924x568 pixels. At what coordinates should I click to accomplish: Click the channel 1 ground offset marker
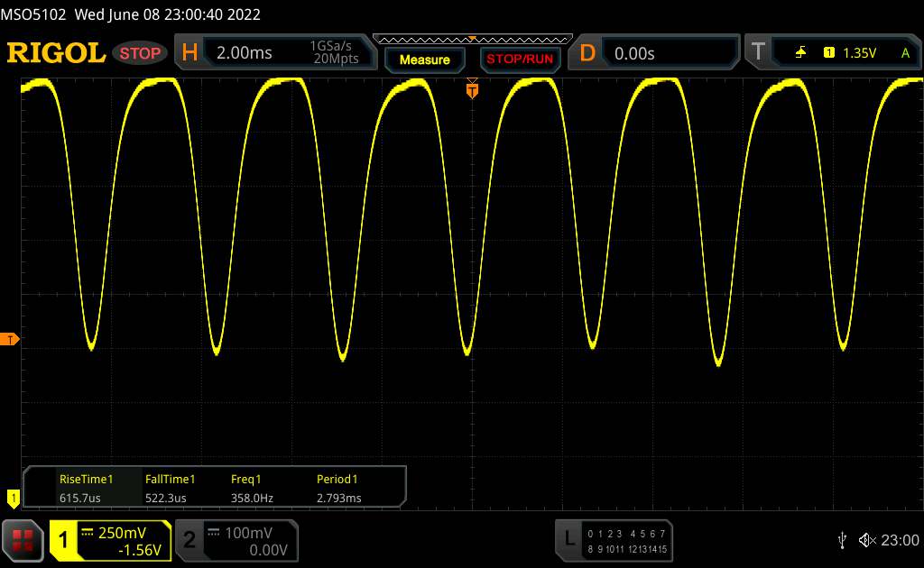click(x=13, y=497)
